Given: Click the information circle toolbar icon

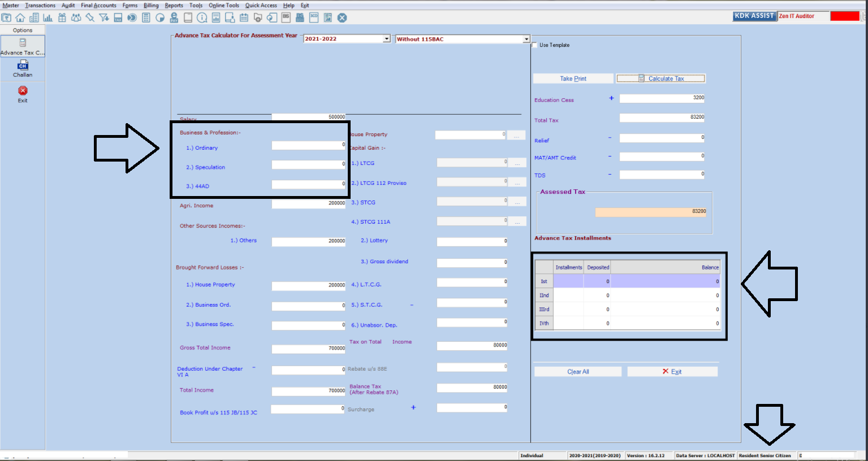Looking at the screenshot, I should coord(202,18).
